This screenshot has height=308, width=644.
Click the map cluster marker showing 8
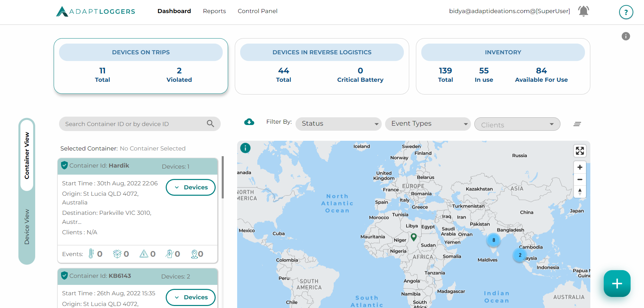(x=493, y=240)
